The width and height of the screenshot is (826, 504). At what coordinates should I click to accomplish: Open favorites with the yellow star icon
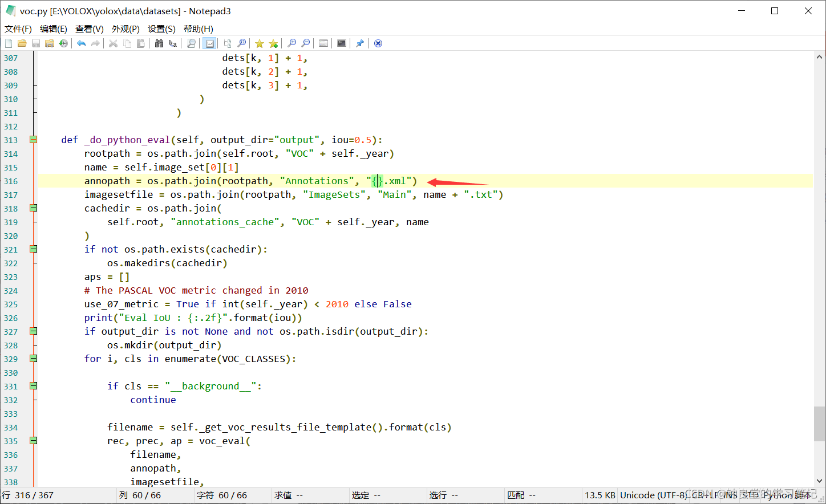260,43
